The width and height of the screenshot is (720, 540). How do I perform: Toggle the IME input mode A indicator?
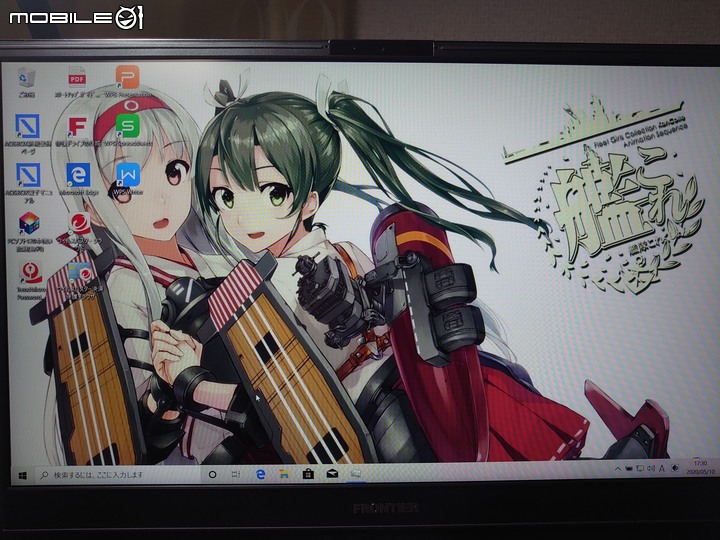coord(662,468)
